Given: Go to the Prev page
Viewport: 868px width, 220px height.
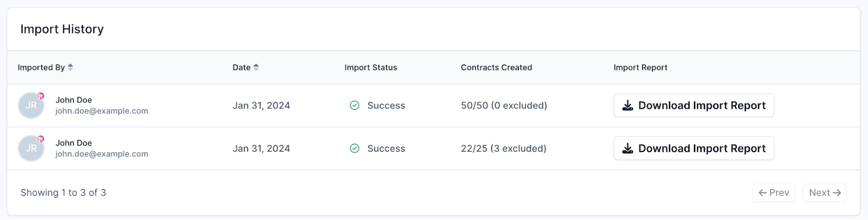Looking at the screenshot, I should 774,192.
